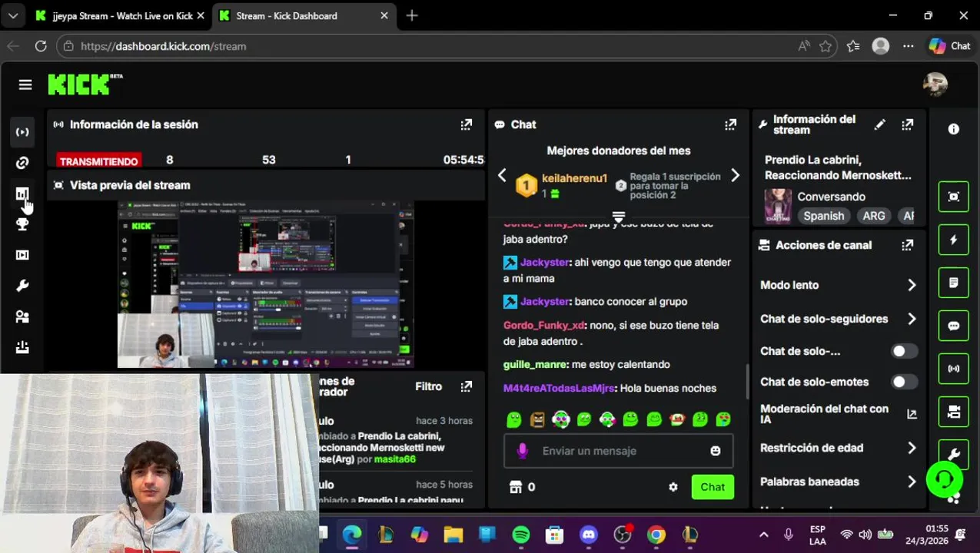Image resolution: width=980 pixels, height=553 pixels.
Task: Show hidden system tray icons
Action: click(x=763, y=535)
